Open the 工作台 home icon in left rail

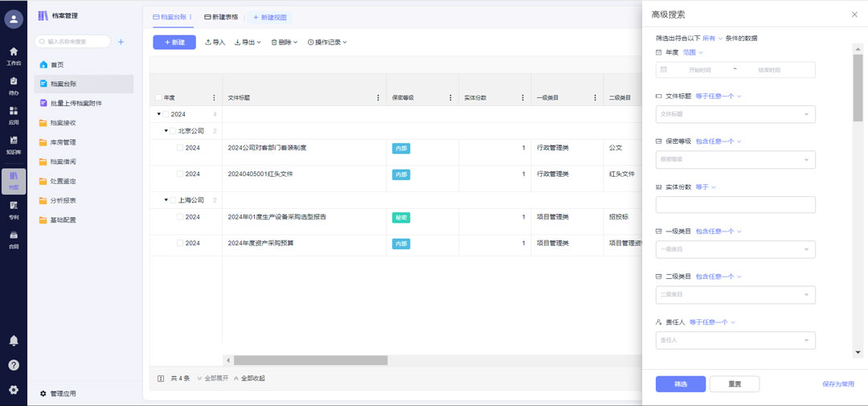(13, 53)
